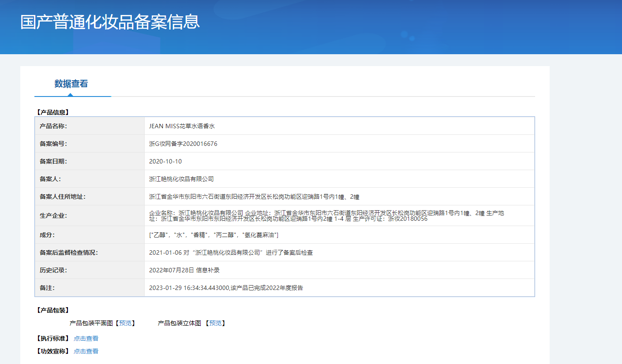Click the 备案编号 row label
This screenshot has height=364, width=622.
pyautogui.click(x=53, y=144)
